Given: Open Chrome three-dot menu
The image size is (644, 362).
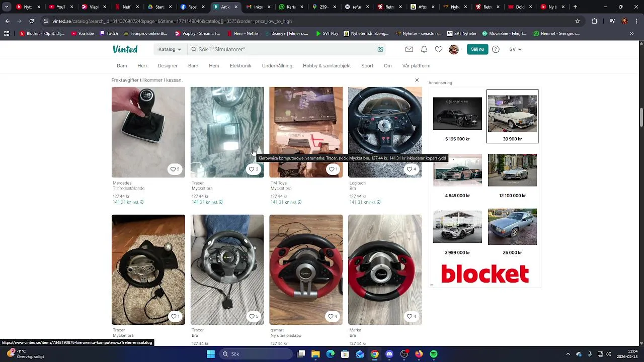Looking at the screenshot, I should point(637,21).
